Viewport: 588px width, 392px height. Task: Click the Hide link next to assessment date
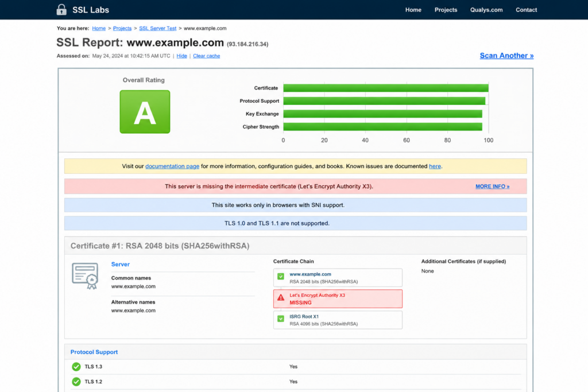pyautogui.click(x=181, y=56)
